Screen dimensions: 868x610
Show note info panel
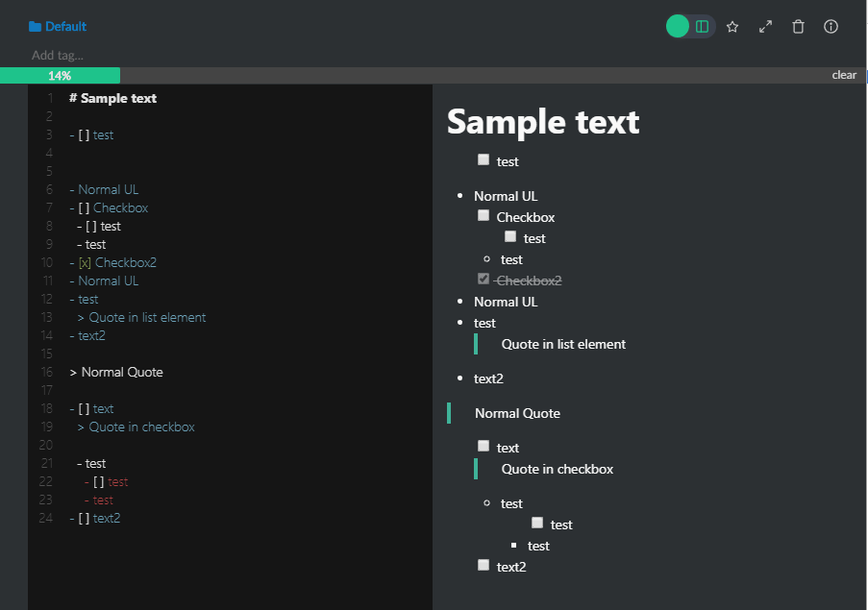tap(831, 27)
